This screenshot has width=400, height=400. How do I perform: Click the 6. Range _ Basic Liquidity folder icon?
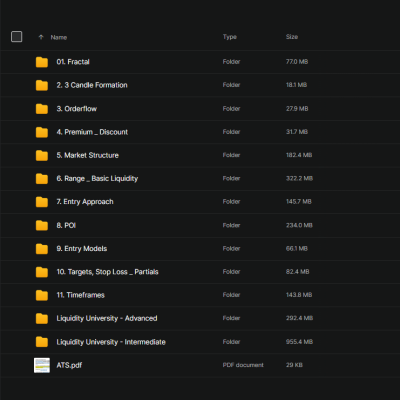42,179
